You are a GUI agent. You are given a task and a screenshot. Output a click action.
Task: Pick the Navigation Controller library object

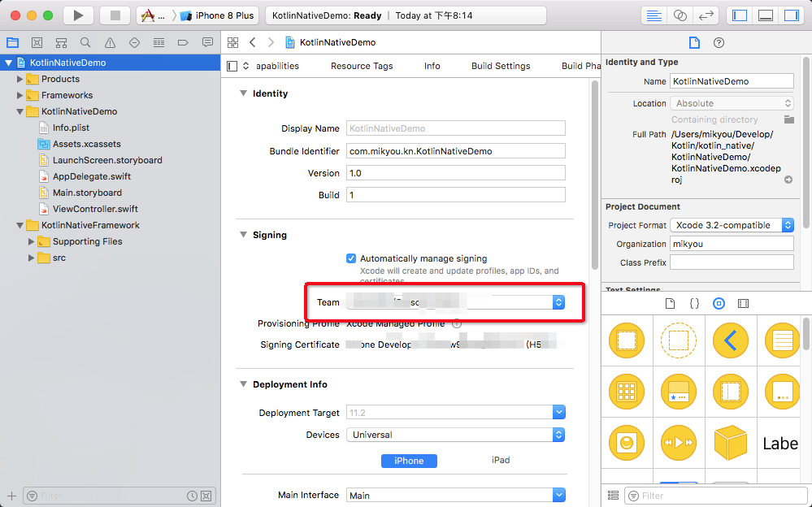click(x=730, y=340)
